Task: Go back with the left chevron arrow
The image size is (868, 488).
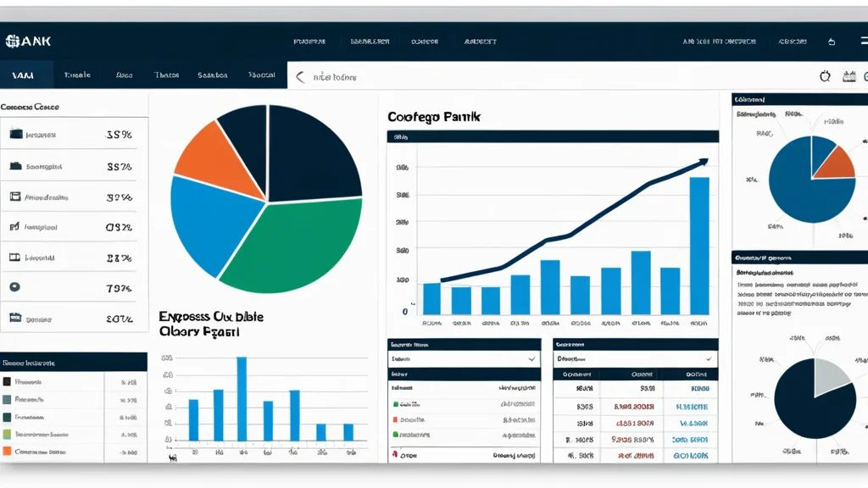Action: 300,77
